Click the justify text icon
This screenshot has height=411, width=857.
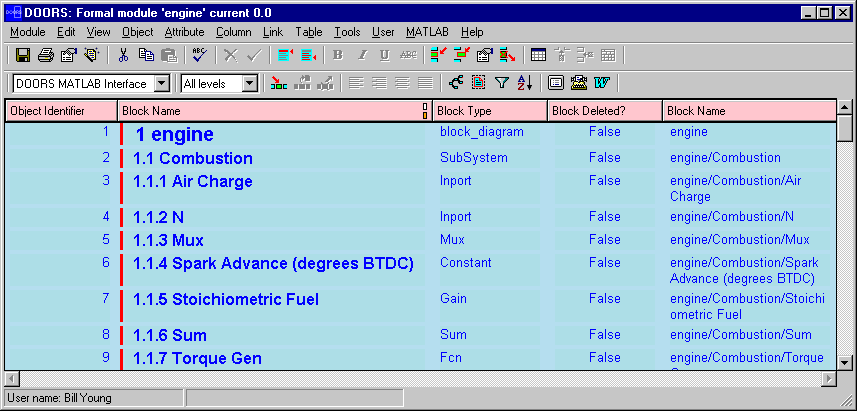coord(425,84)
